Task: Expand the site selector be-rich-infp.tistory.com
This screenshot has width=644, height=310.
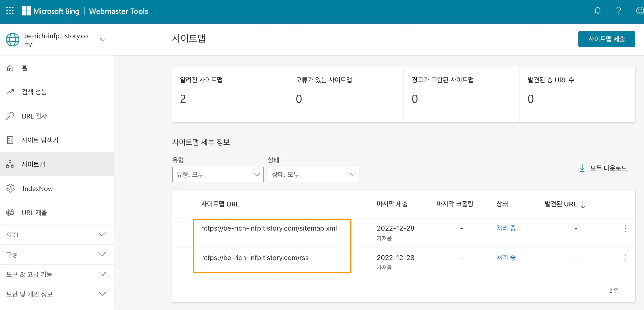Action: (x=103, y=39)
